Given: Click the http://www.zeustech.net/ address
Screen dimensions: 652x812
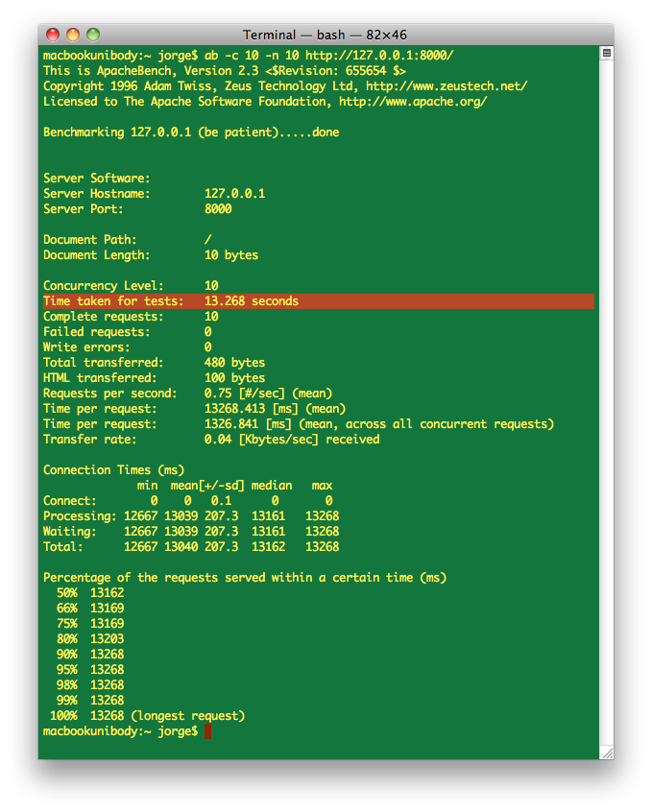Looking at the screenshot, I should pyautogui.click(x=447, y=86).
